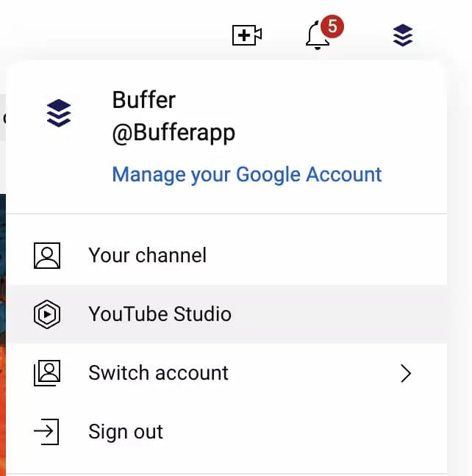Open the notifications bell
Screen dimensions: 472x476
(x=318, y=36)
